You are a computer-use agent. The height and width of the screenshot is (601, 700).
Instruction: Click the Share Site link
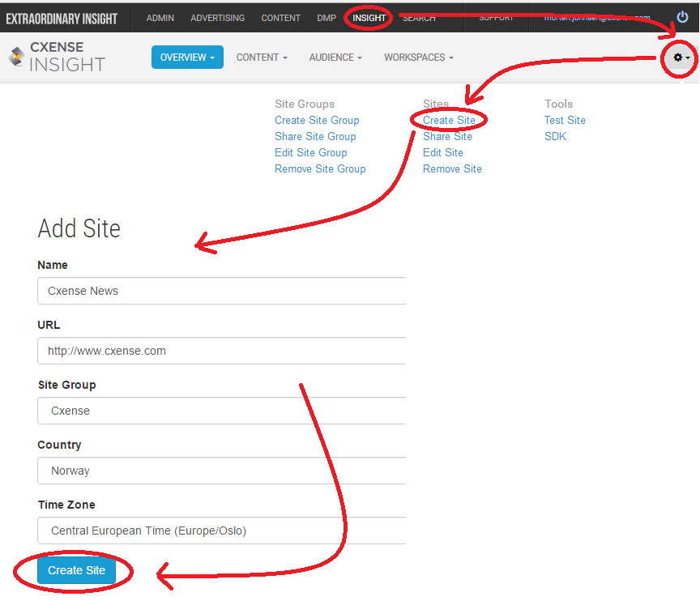(x=447, y=137)
